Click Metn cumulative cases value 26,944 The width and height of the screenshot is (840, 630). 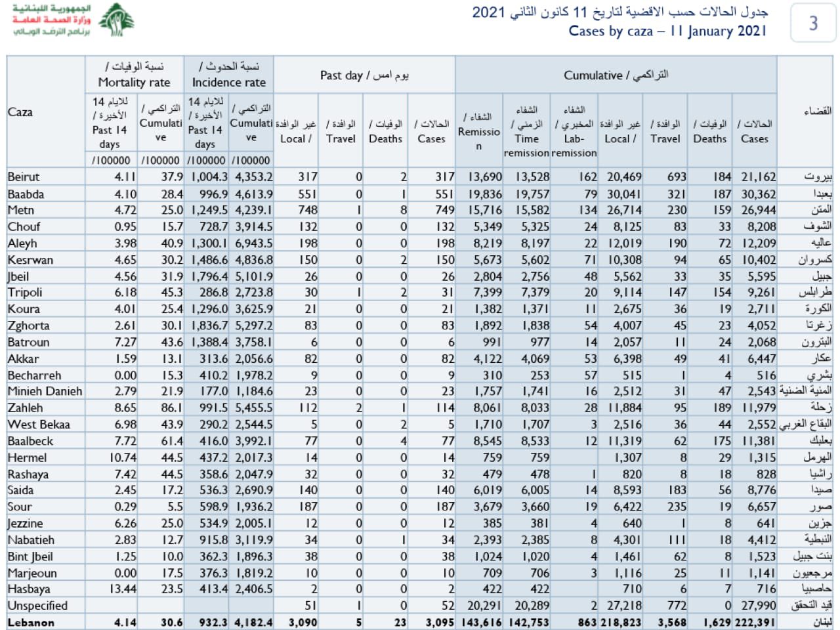tap(758, 210)
